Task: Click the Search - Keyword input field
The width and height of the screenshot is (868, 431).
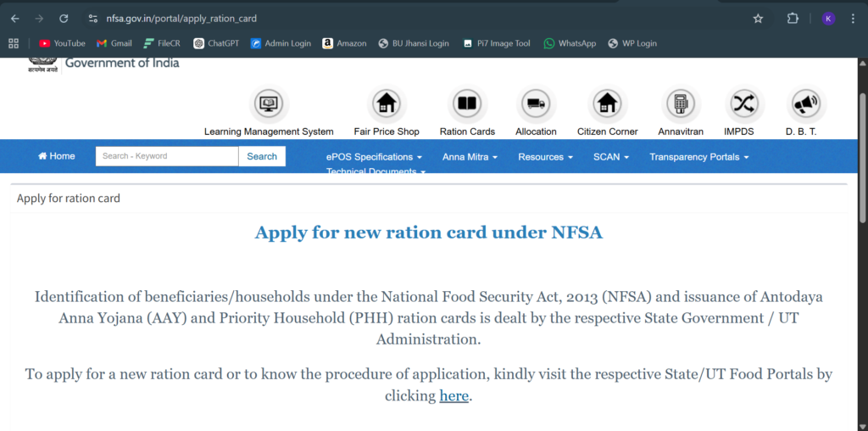Action: [x=166, y=156]
